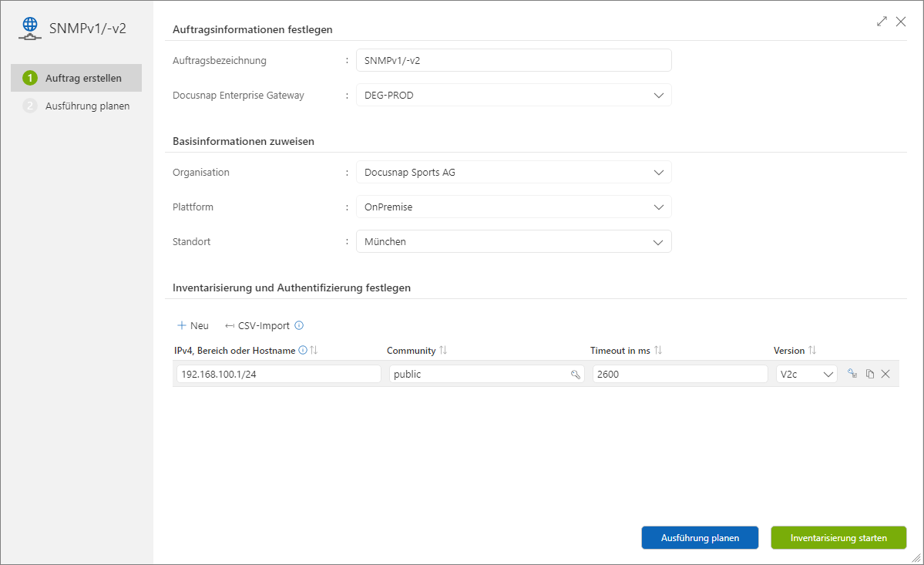Expand the dialog with the maximize arrows icon
924x565 pixels.
tap(882, 22)
